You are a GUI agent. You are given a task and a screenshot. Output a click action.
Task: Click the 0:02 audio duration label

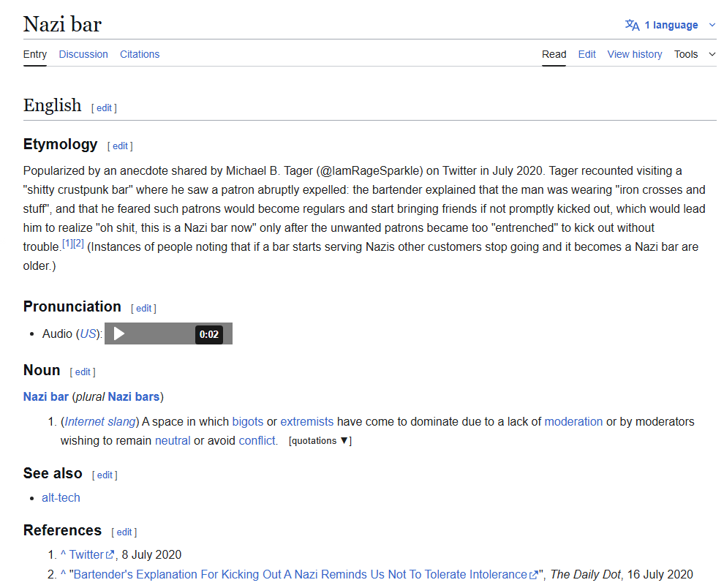coord(208,334)
